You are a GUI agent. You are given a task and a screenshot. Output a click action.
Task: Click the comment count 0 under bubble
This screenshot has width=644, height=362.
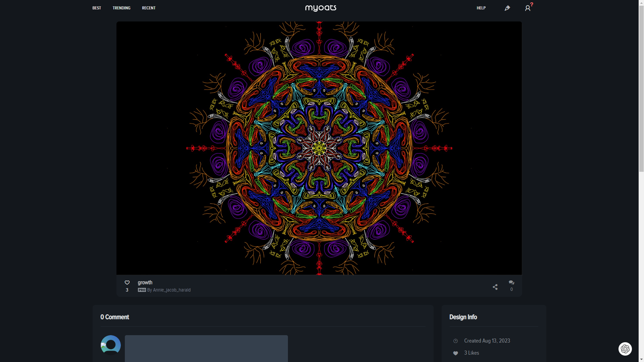(511, 289)
